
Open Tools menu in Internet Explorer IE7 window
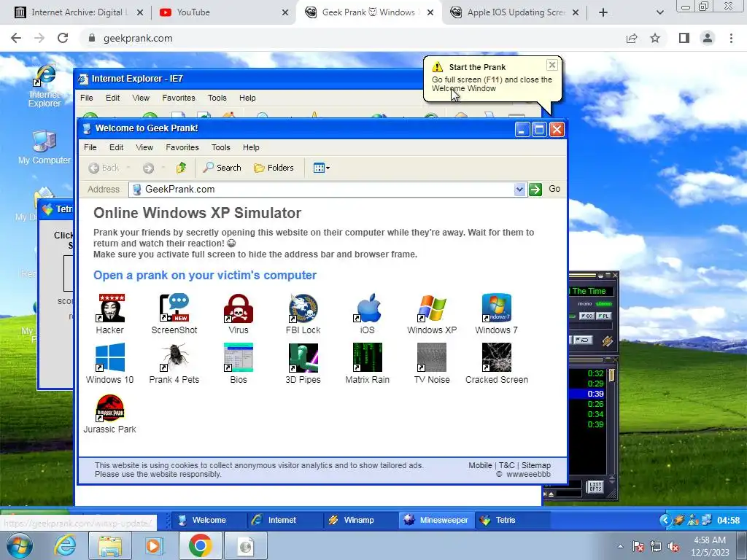[x=217, y=98]
